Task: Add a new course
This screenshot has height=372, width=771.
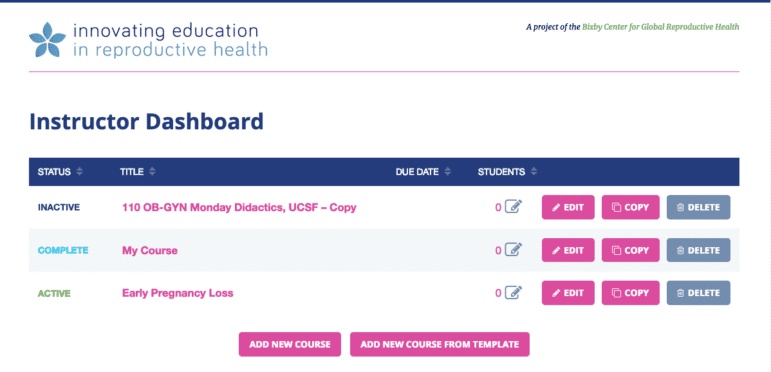Action: 290,344
